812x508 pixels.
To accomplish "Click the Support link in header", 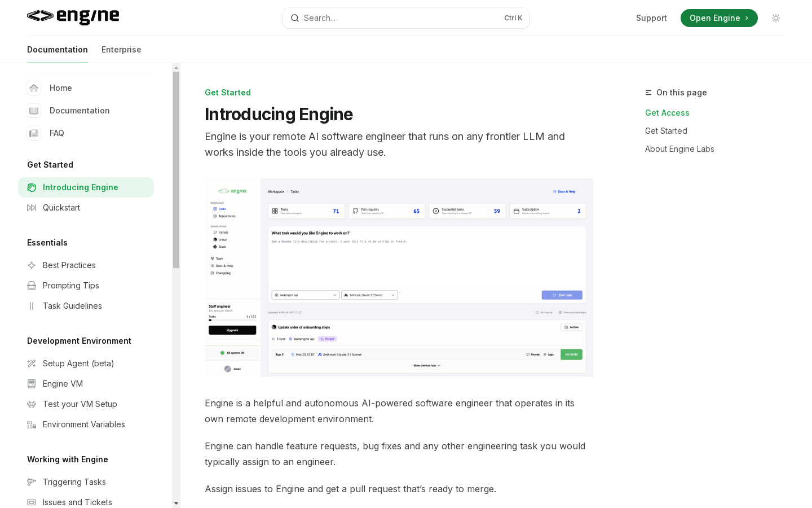I will pos(651,18).
